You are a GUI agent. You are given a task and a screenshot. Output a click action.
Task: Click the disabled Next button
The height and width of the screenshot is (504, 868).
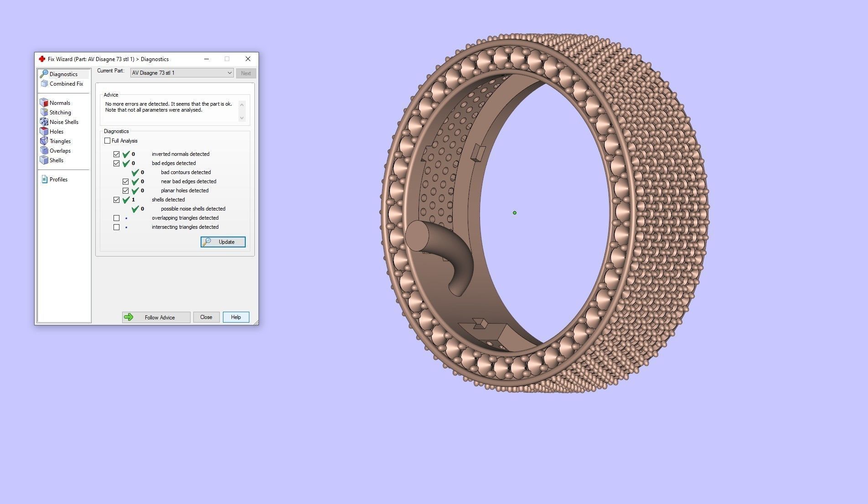click(x=246, y=73)
